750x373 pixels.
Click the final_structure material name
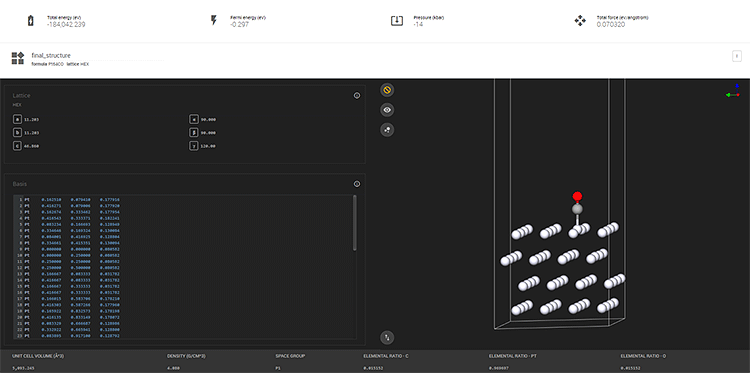(51, 55)
